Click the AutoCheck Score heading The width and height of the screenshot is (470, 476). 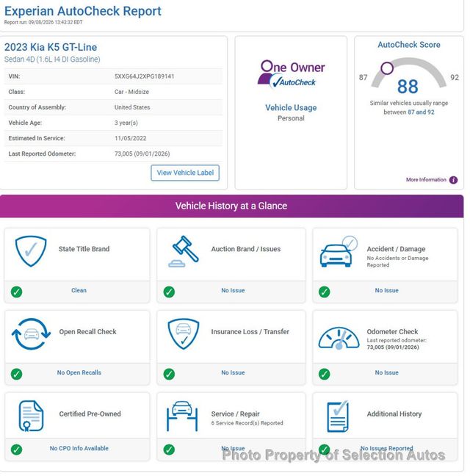(409, 45)
